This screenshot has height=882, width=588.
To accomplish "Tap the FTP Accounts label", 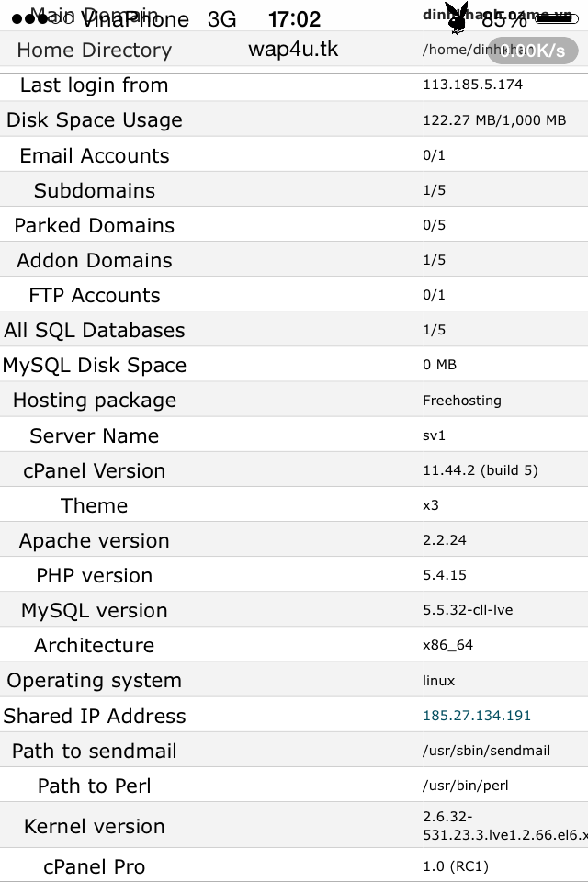I will click(x=95, y=295).
